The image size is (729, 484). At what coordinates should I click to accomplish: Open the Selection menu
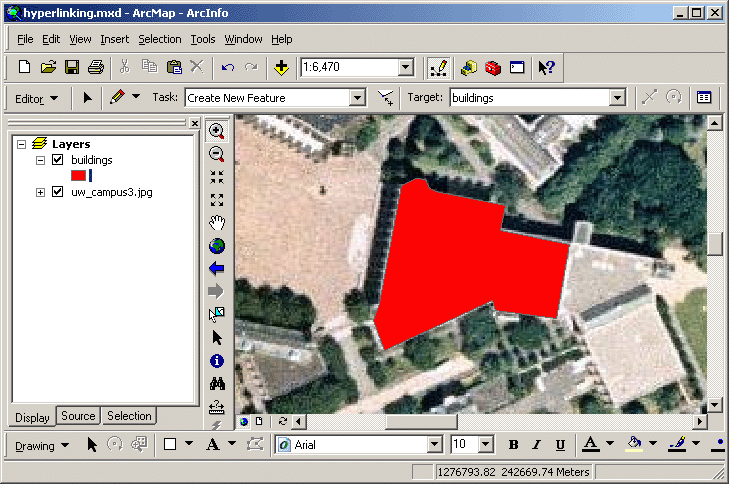click(x=160, y=39)
